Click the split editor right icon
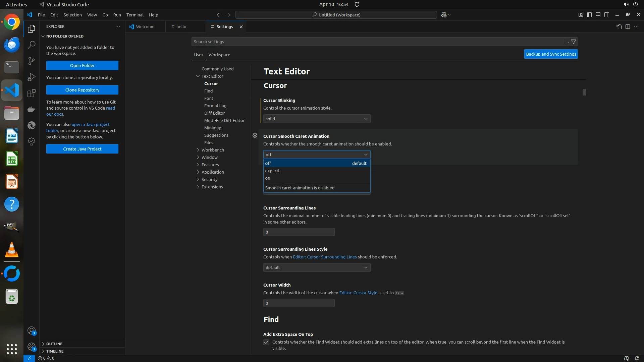Viewport: 644px width, 362px height. [x=628, y=27]
